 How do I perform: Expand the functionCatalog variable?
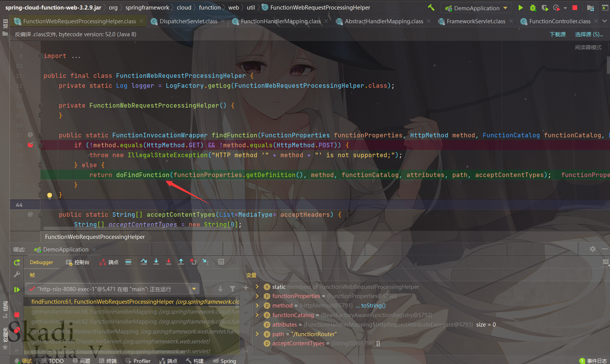[257, 315]
